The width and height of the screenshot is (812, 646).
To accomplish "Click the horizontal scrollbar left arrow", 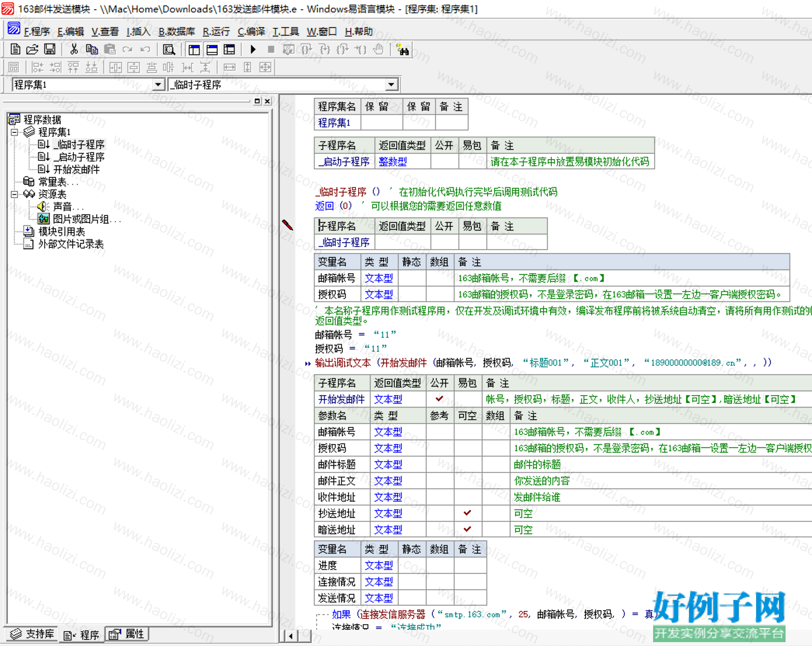I will pyautogui.click(x=291, y=636).
